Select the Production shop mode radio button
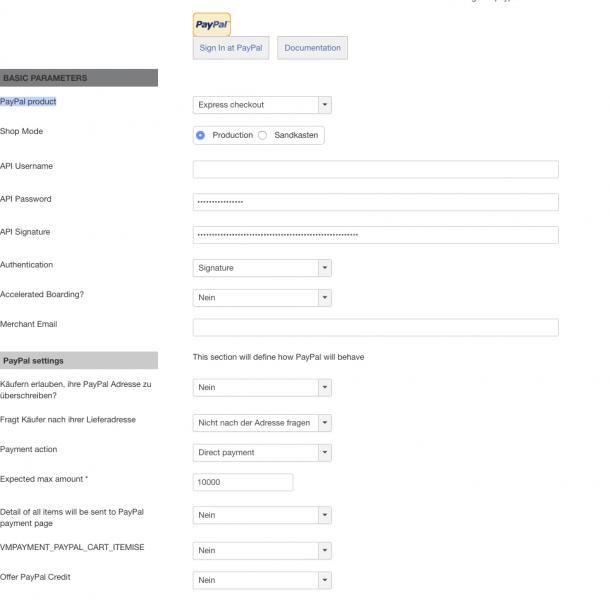Image resolution: width=610 pixels, height=600 pixels. [x=201, y=135]
